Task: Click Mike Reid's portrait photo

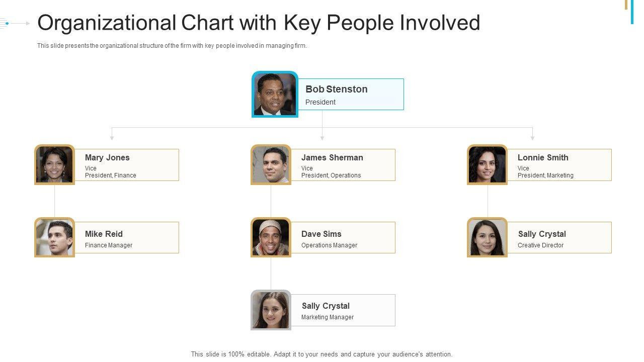Action: coord(54,237)
